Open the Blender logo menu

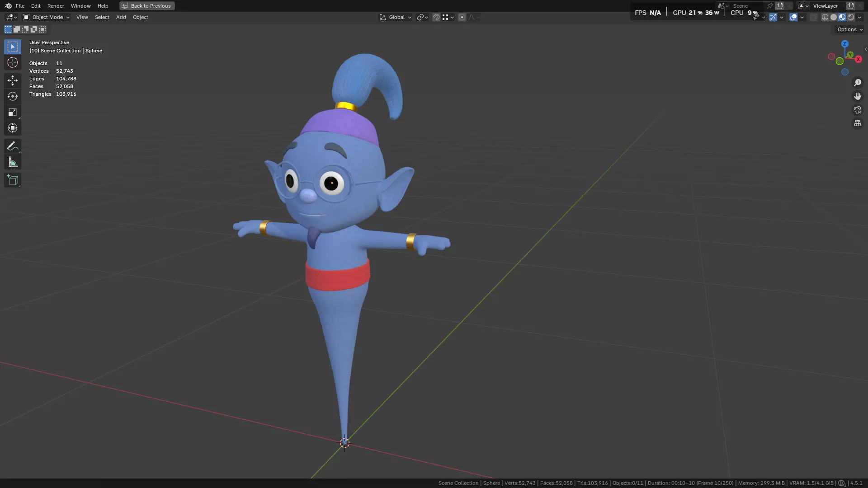tap(8, 6)
